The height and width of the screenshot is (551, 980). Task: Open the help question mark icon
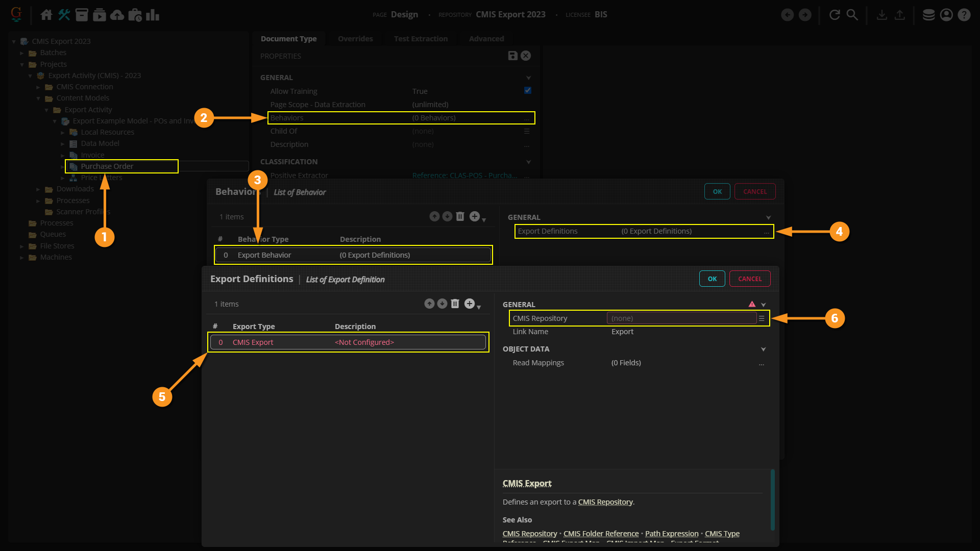[x=964, y=15]
